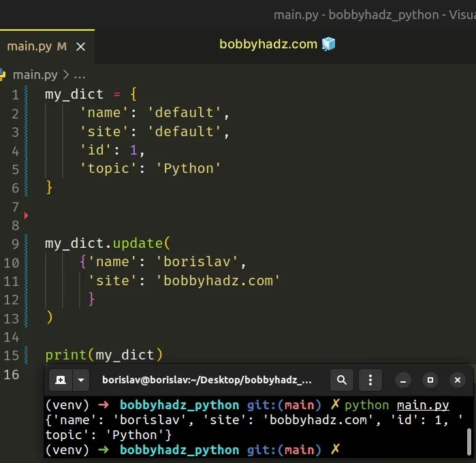Maximize the terminal window
Screen dimensions: 476x463
point(430,380)
